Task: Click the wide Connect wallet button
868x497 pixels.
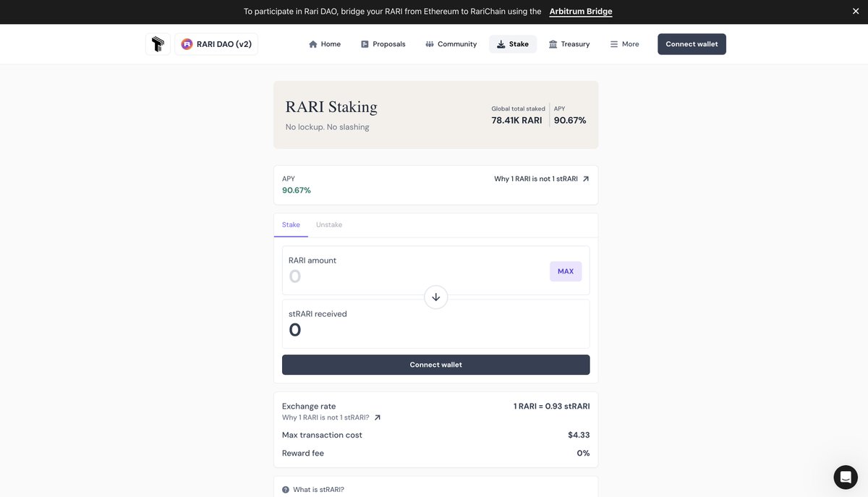Action: (x=435, y=365)
